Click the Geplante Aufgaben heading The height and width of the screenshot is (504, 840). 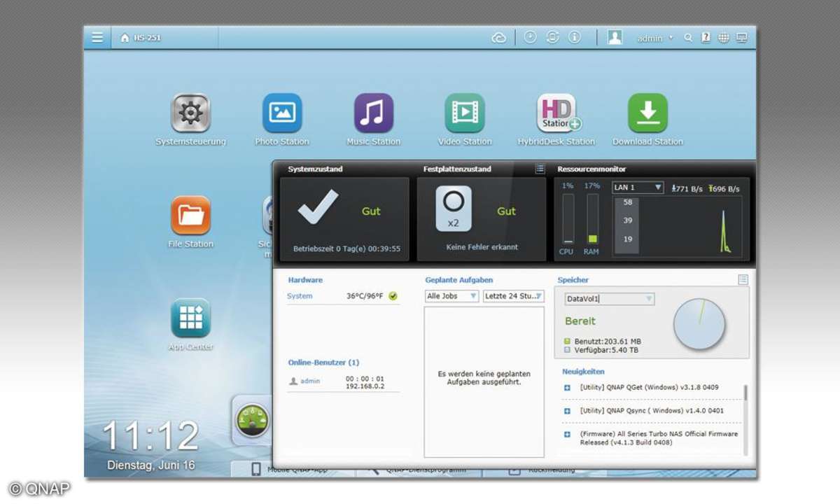click(459, 280)
